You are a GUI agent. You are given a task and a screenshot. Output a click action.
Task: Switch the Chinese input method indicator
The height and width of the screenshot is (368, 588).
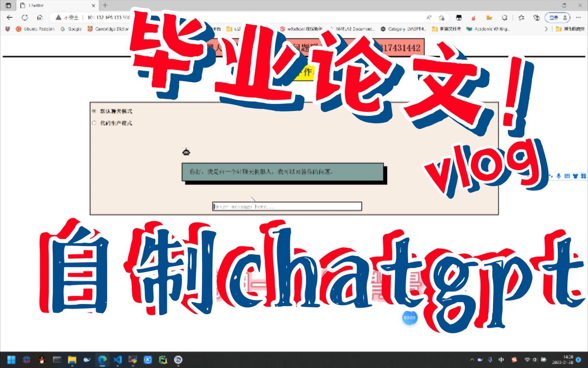tap(501, 360)
